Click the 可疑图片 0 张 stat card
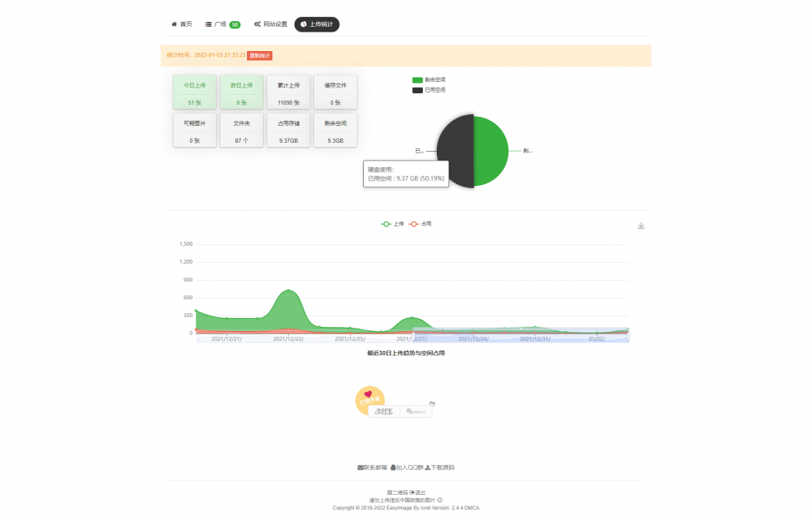This screenshot has height=516, width=812. tap(195, 130)
